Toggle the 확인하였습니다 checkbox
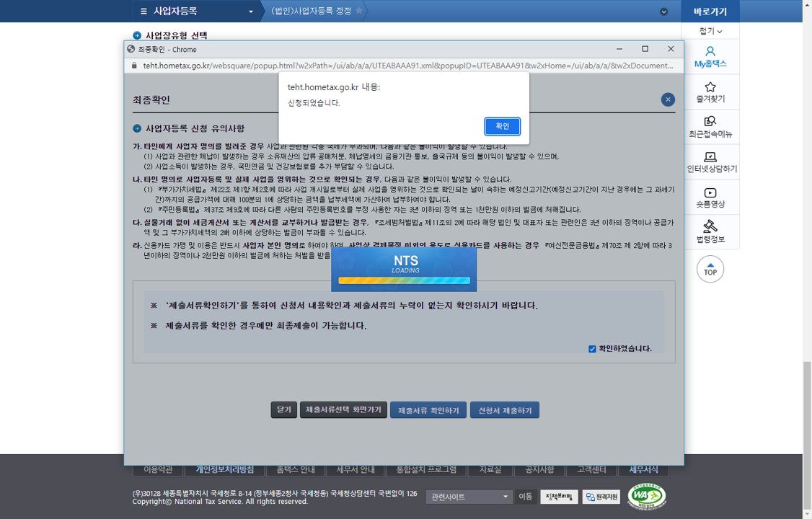The image size is (812, 519). click(x=592, y=349)
